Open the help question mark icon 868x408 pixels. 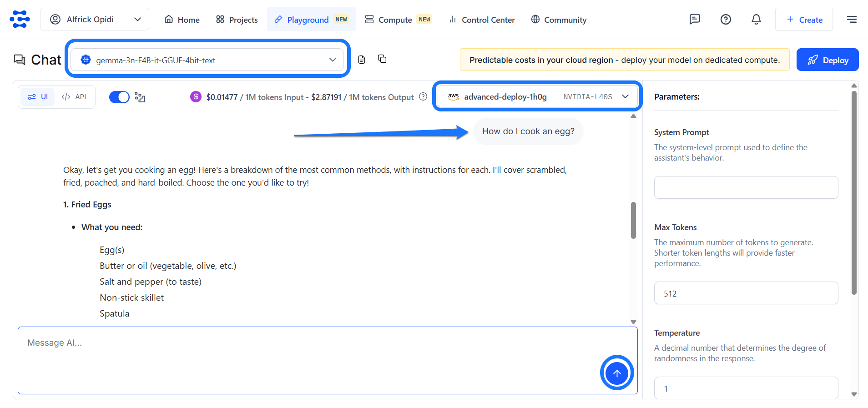[726, 19]
